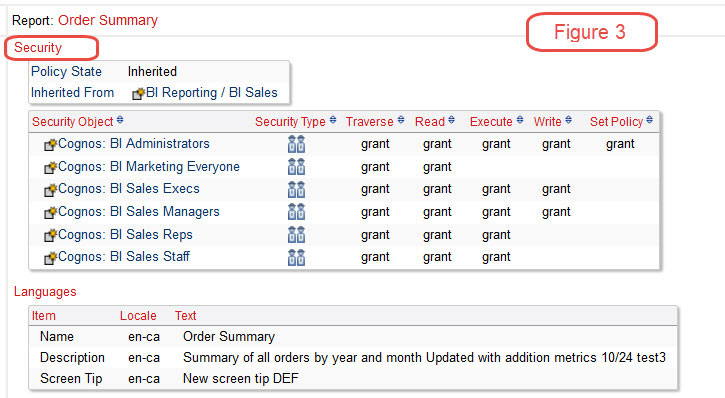Viewport: 725px width, 398px height.
Task: Click namespace icon beside Cognos: BI Sales Reps
Action: click(50, 235)
